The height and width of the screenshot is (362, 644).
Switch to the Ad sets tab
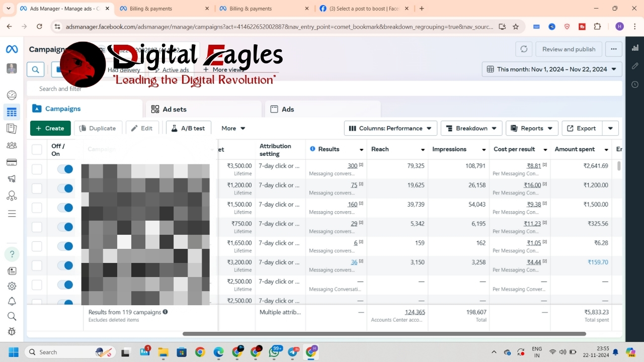point(204,109)
